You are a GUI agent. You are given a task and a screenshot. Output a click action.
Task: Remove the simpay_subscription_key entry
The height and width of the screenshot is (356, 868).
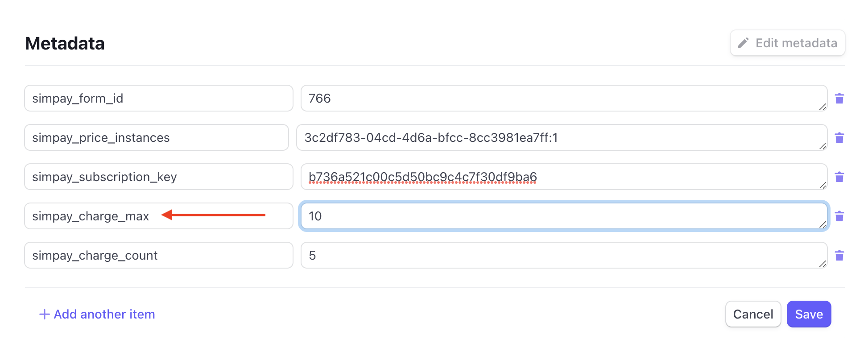click(840, 177)
